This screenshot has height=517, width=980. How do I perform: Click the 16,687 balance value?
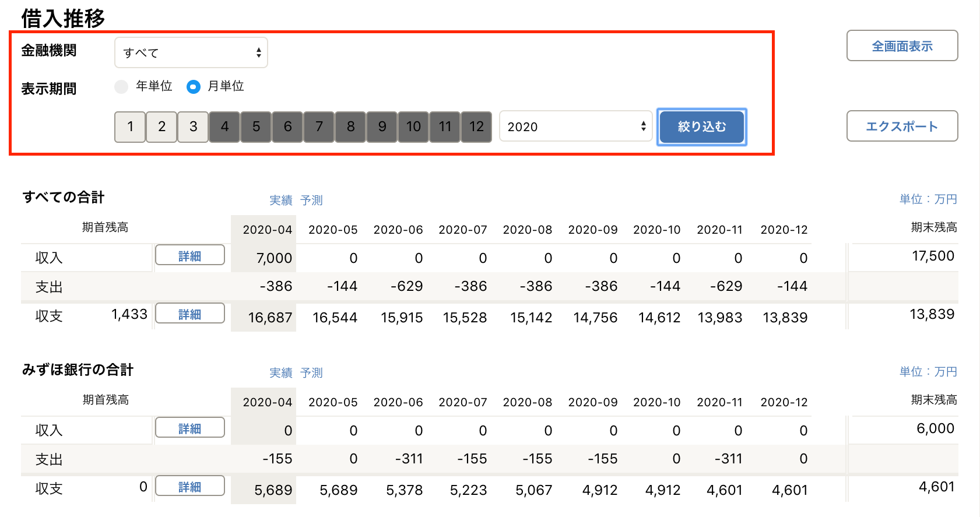tap(270, 318)
